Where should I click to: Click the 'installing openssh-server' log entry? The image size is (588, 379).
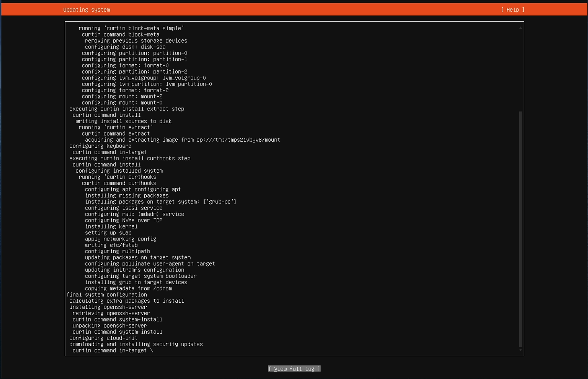(x=108, y=307)
